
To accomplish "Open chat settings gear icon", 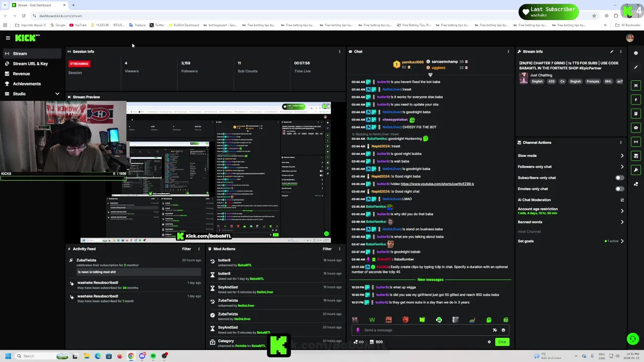I will pos(489,342).
